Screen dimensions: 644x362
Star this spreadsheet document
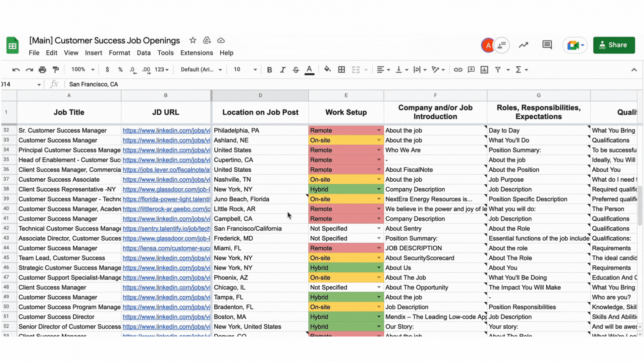point(193,41)
